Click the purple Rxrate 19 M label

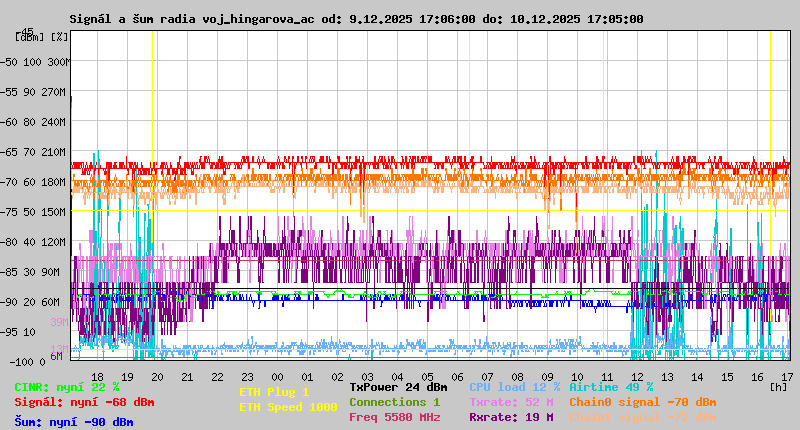511,417
